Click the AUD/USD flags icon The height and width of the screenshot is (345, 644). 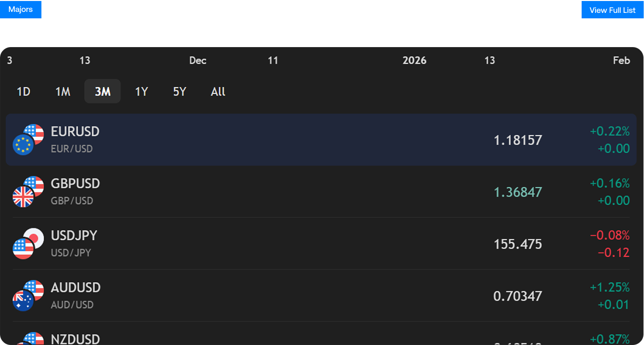28,295
